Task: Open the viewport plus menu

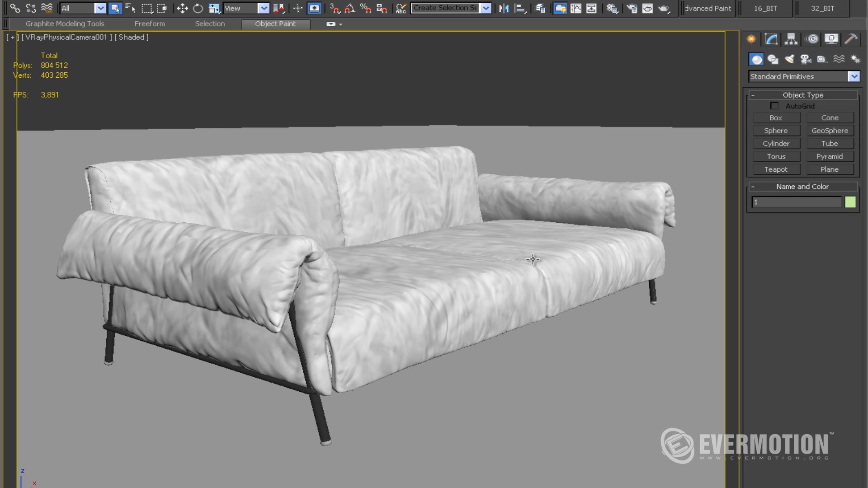Action: [x=12, y=37]
